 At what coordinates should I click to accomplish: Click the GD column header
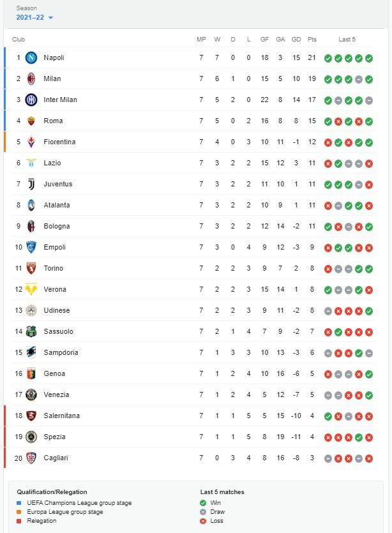(x=296, y=40)
